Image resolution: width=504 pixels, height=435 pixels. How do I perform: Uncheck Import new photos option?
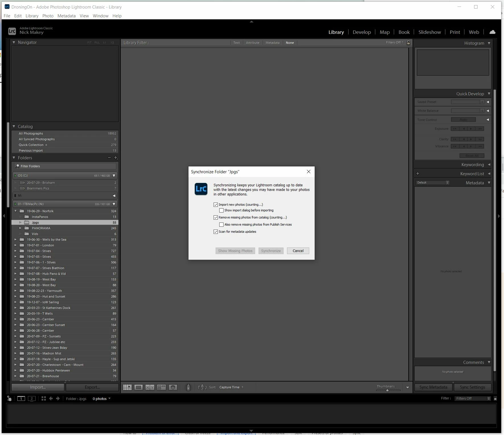tap(216, 205)
